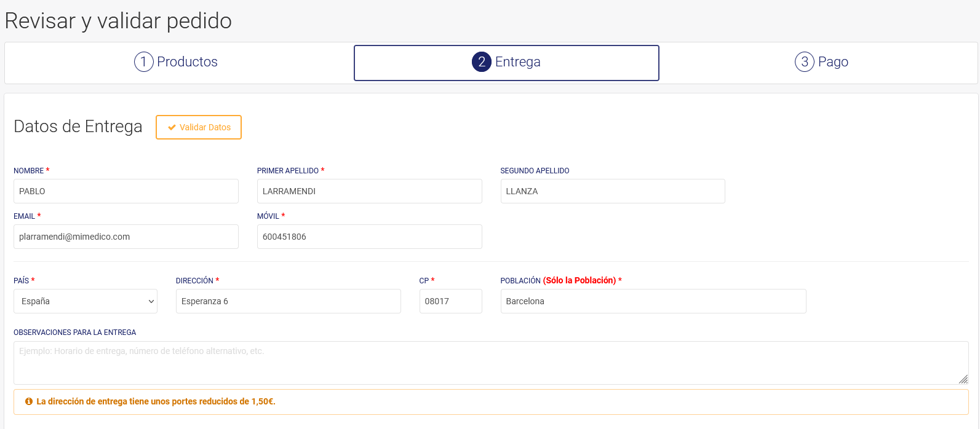
Task: Open the País dropdown showing España
Action: 85,301
